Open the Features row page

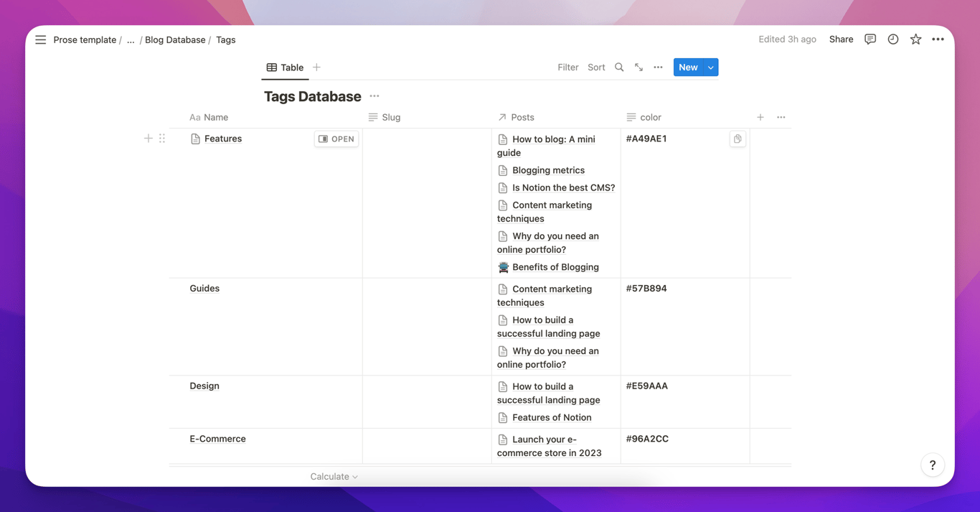(336, 139)
